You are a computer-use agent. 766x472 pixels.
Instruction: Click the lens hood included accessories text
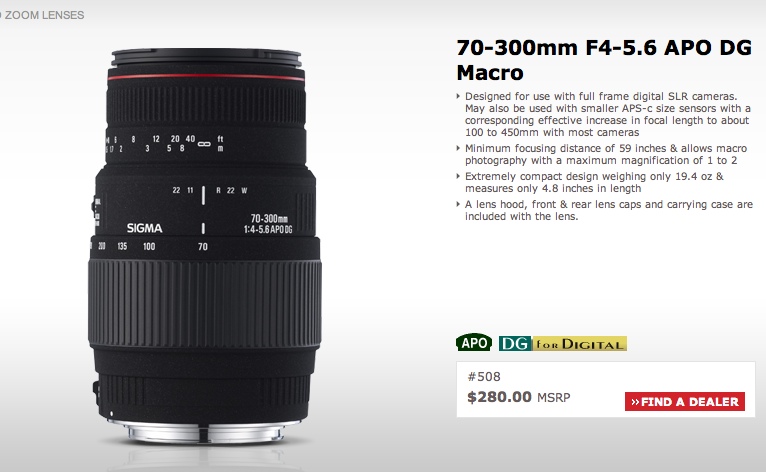pyautogui.click(x=609, y=210)
